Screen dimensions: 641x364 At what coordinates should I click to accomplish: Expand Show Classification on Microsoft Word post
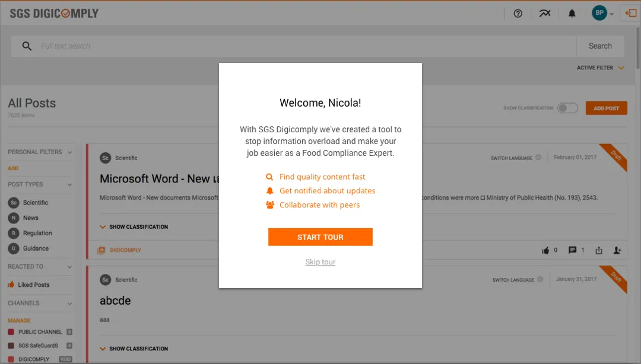(x=134, y=226)
